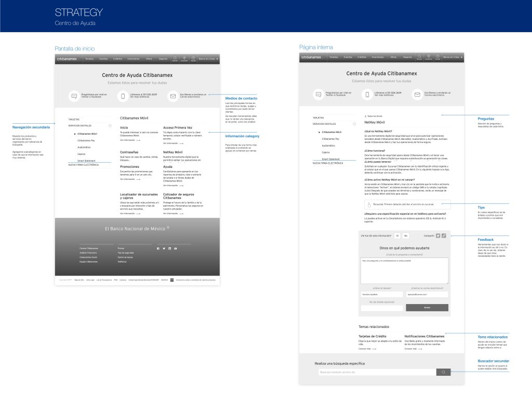Click the client number optional field
Viewport: 532px width, 394px height.
coord(382,308)
